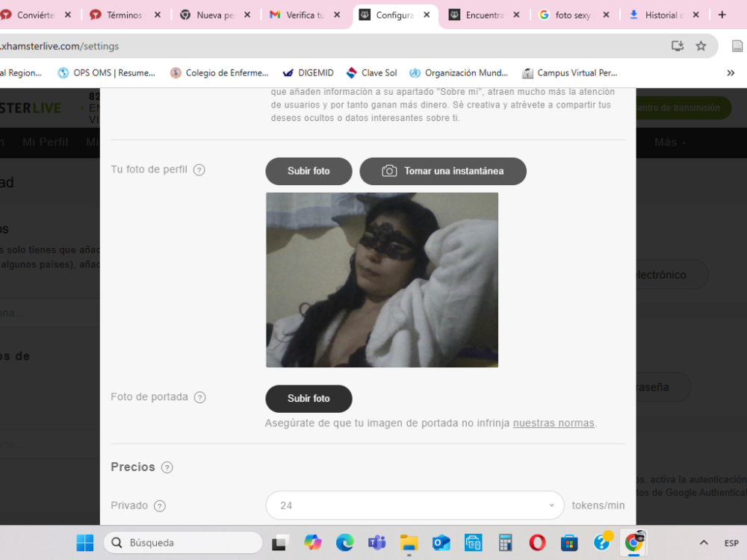Click the profile photo preview image
This screenshot has width=747, height=560.
coord(382,280)
